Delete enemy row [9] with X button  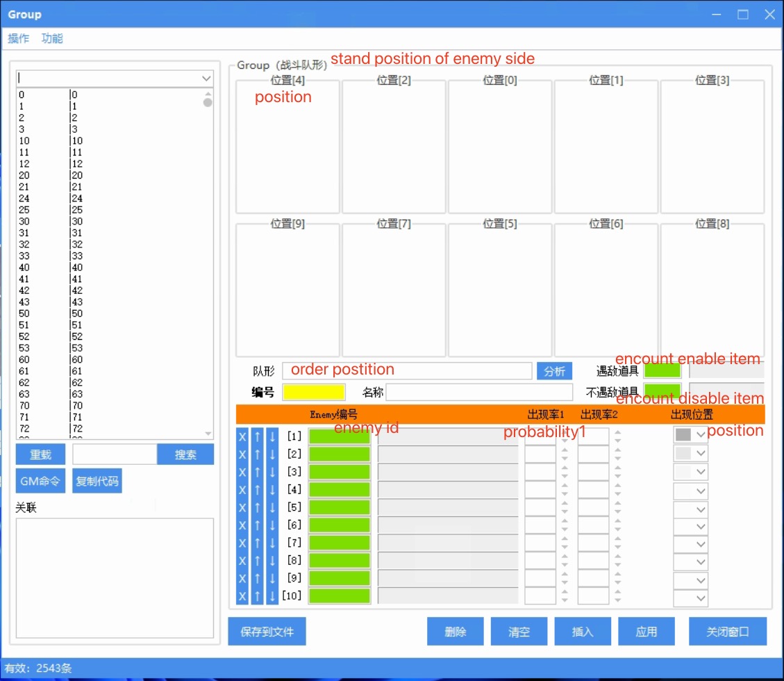click(242, 578)
